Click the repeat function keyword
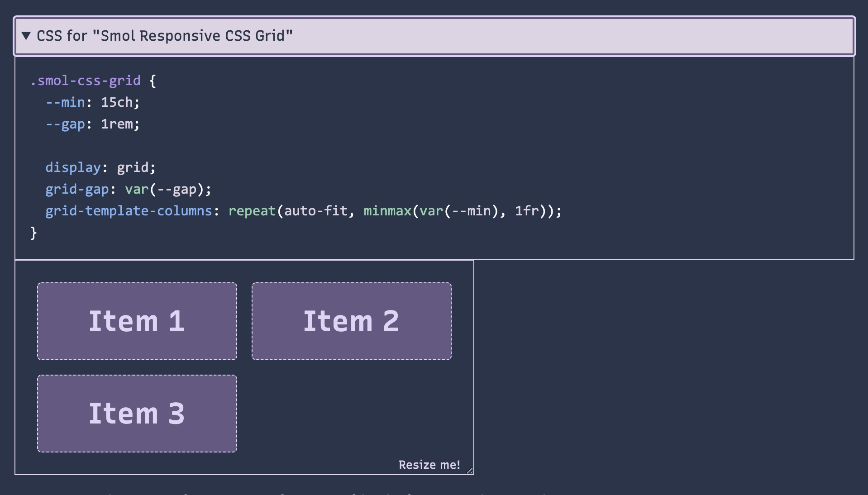Screen dimensions: 868x495 point(252,211)
